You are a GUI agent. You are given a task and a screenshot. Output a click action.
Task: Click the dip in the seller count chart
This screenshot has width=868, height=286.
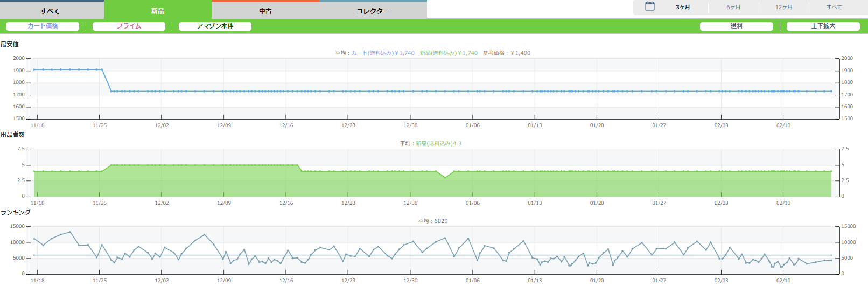[x=445, y=177]
